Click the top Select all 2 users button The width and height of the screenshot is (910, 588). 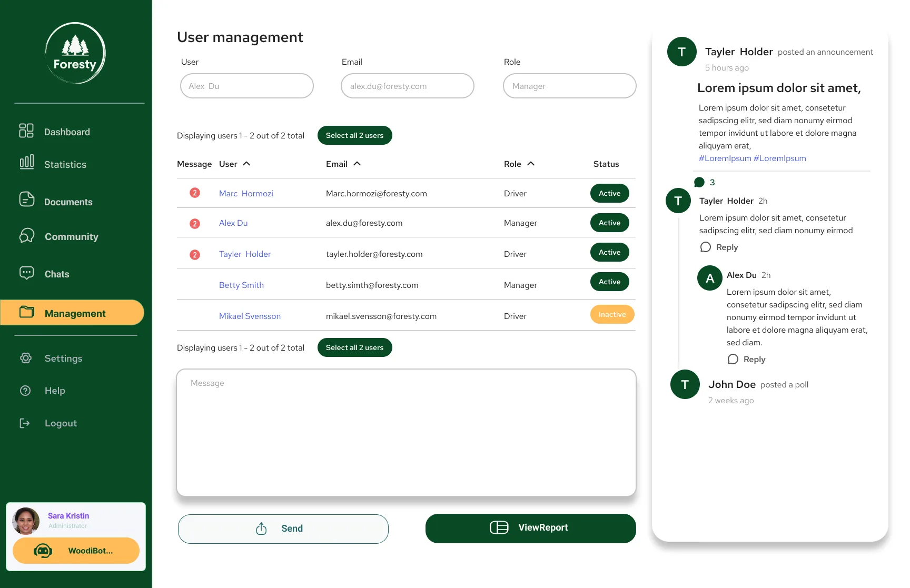(x=355, y=135)
